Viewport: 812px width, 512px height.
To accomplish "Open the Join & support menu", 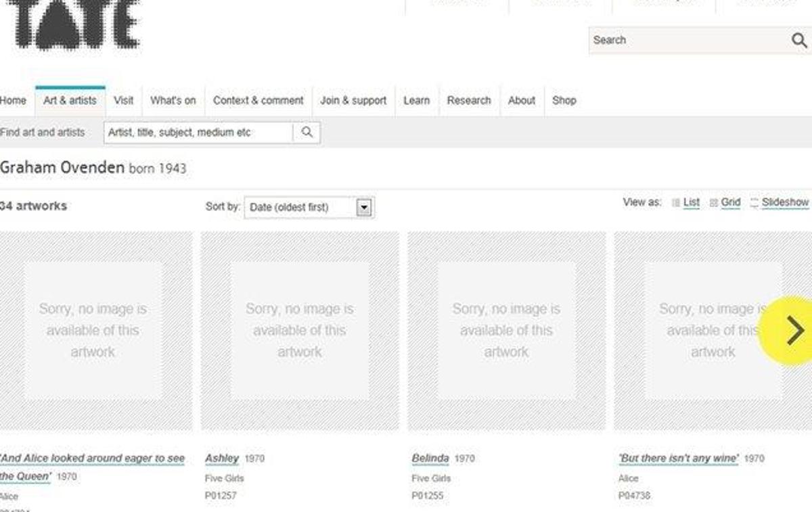I will [353, 101].
